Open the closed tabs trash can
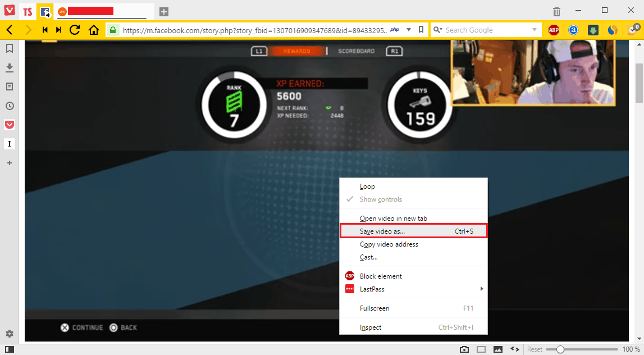The height and width of the screenshot is (355, 644). point(556,11)
